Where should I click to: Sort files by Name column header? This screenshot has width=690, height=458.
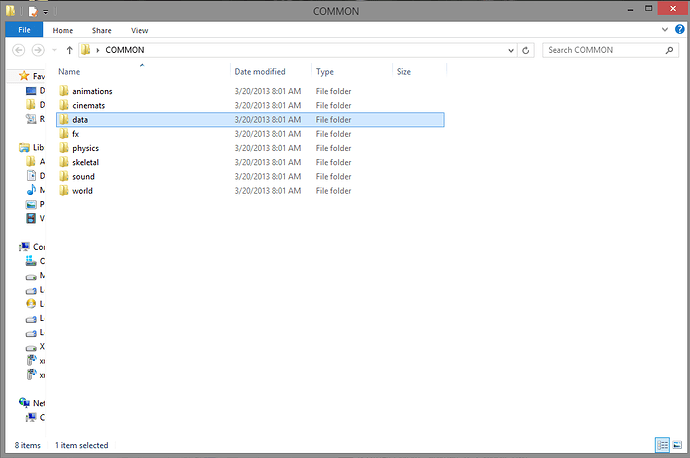coord(68,72)
